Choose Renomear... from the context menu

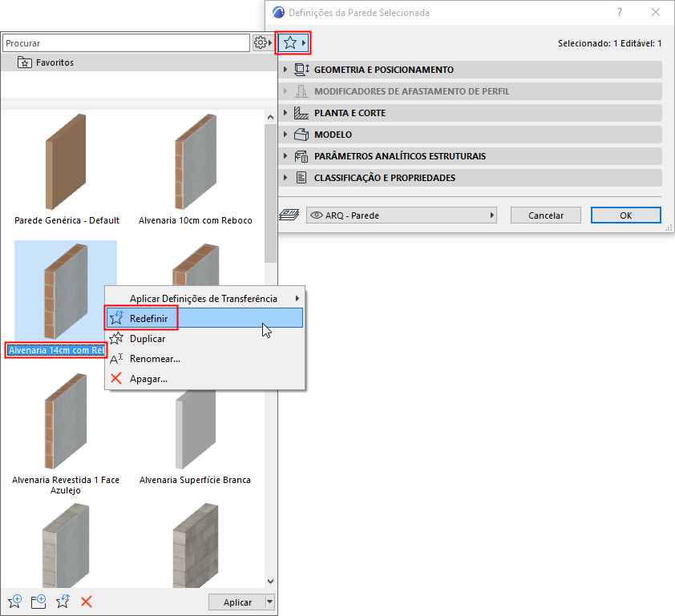tap(154, 358)
